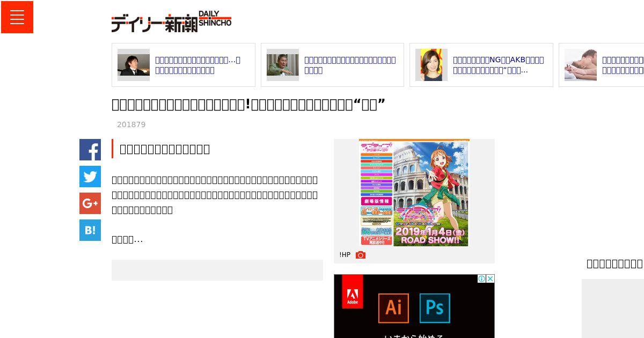The image size is (644, 338).
Task: Click the Daily Shincho logo
Action: click(x=171, y=22)
